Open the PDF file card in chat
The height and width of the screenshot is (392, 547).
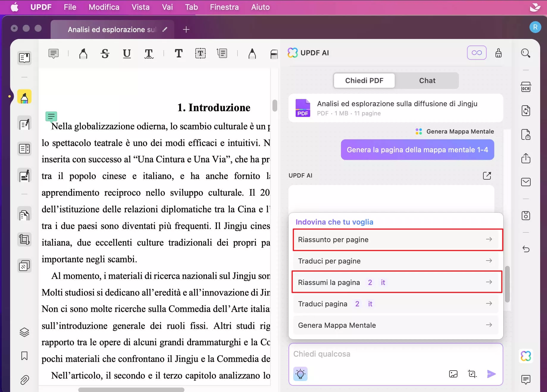click(x=396, y=108)
